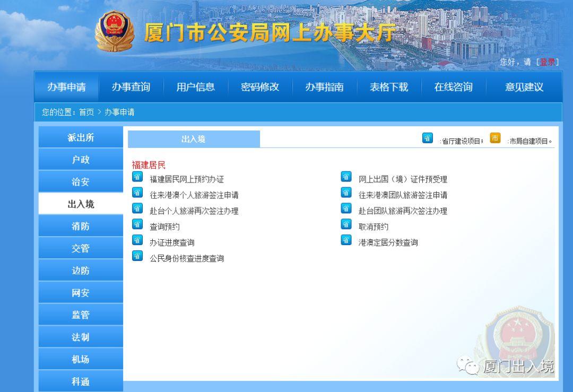Select 户政 in the left sidebar
The height and width of the screenshot is (392, 573).
pos(81,160)
